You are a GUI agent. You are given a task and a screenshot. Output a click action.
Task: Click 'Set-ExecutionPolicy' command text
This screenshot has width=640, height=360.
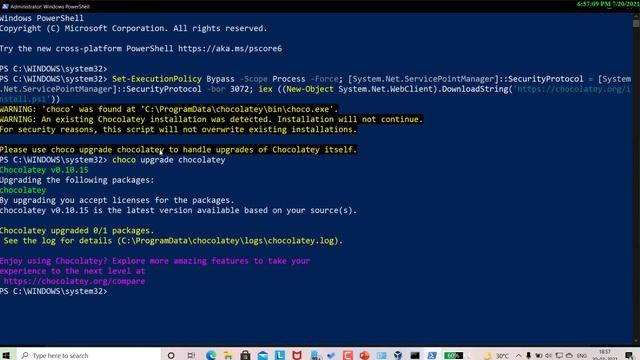pos(157,79)
